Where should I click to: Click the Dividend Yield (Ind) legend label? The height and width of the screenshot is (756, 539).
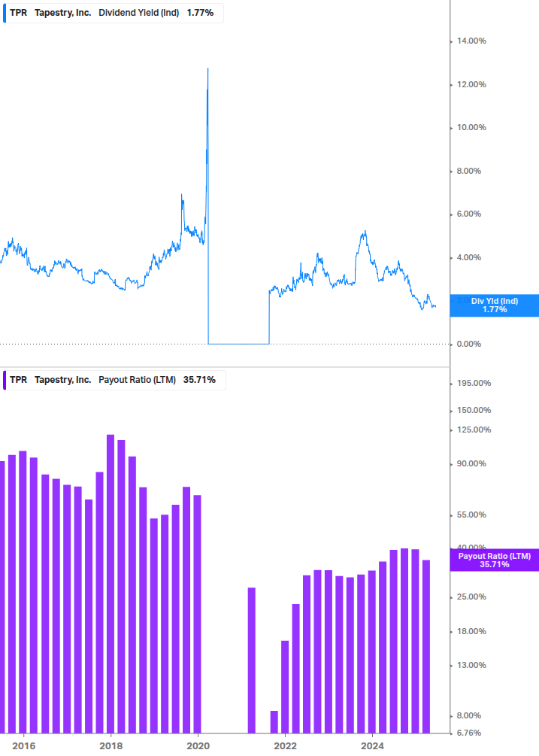coord(139,13)
